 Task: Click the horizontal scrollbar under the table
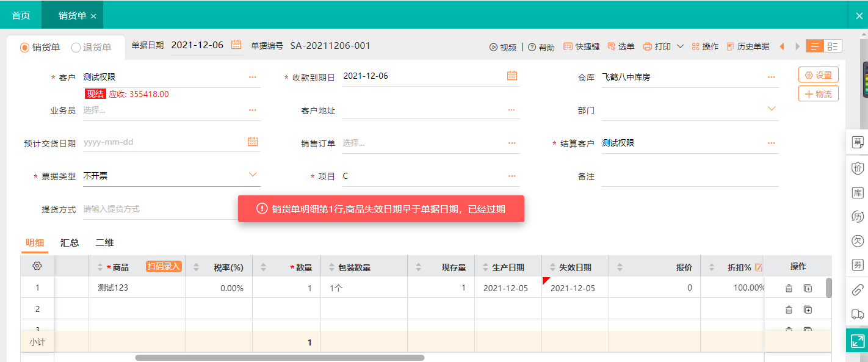[x=280, y=358]
